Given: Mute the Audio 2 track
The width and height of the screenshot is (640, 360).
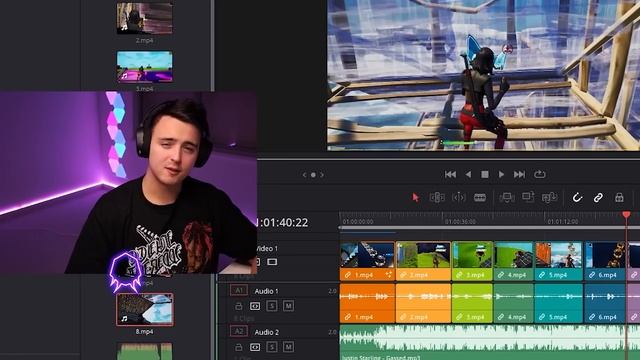Looking at the screenshot, I should click(x=289, y=347).
